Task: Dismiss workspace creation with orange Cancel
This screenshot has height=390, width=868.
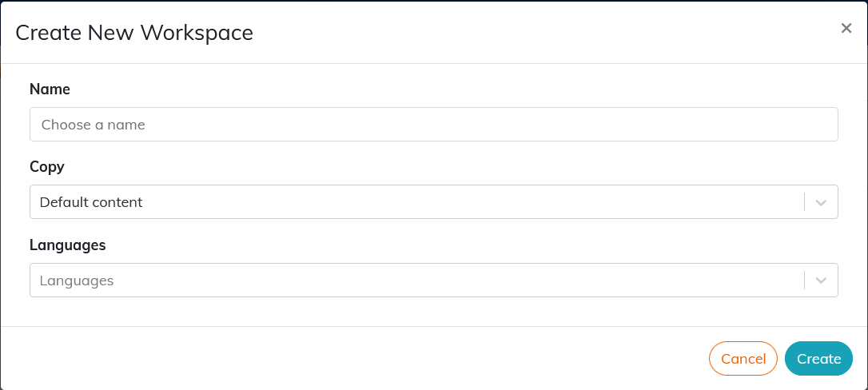Action: (x=743, y=359)
